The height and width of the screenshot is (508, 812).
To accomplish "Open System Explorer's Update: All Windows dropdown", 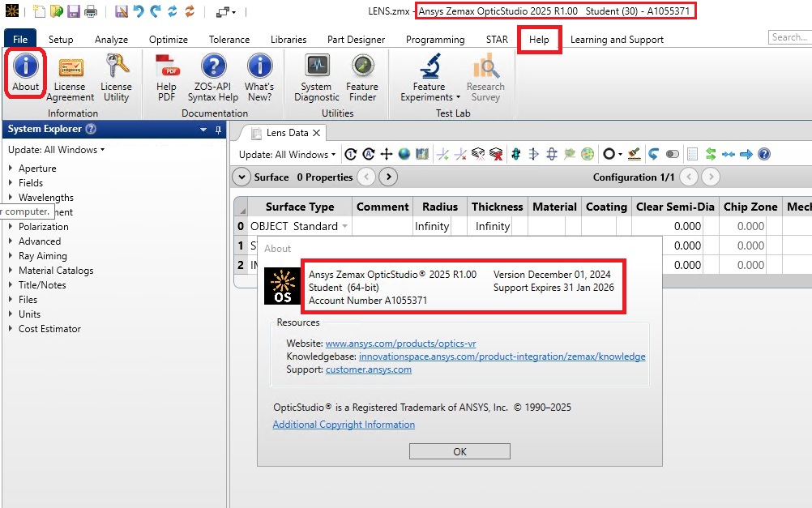I will pos(56,150).
